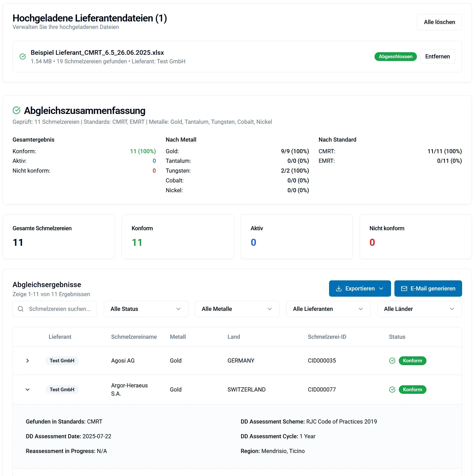Click status check icon in Argor-Heraeus row
The width and height of the screenshot is (475, 476).
pyautogui.click(x=392, y=390)
